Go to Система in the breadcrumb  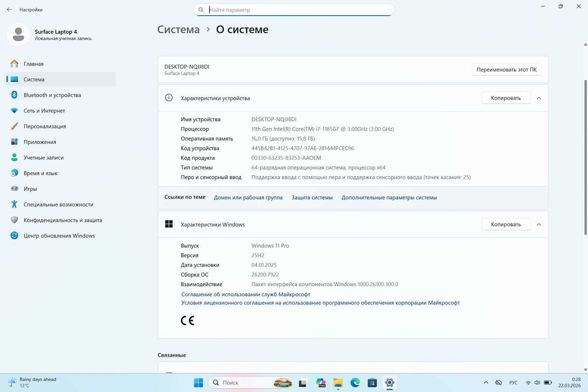(x=179, y=29)
